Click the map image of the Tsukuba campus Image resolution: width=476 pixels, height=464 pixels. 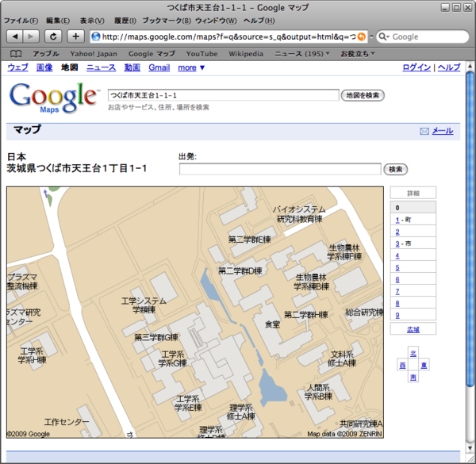tap(195, 313)
